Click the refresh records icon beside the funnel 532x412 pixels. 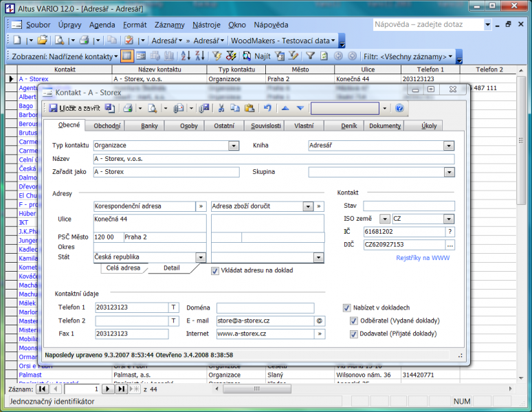pyautogui.click(x=324, y=56)
